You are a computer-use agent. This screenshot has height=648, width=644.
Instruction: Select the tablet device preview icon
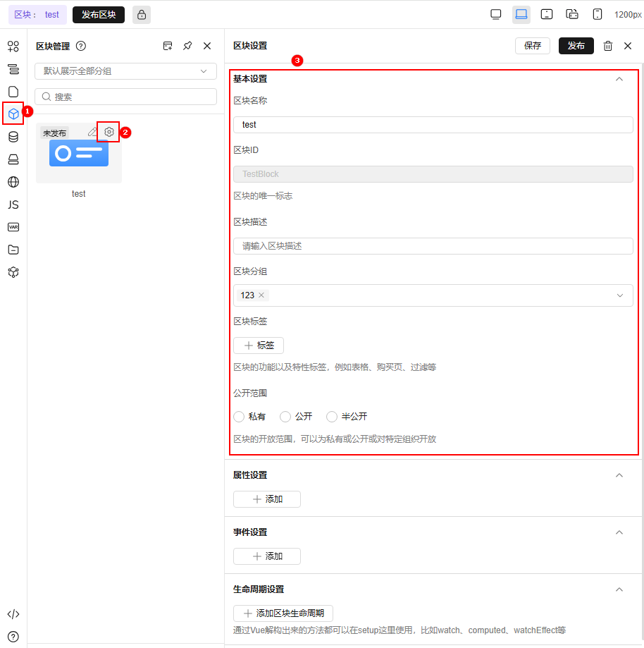[x=546, y=13]
